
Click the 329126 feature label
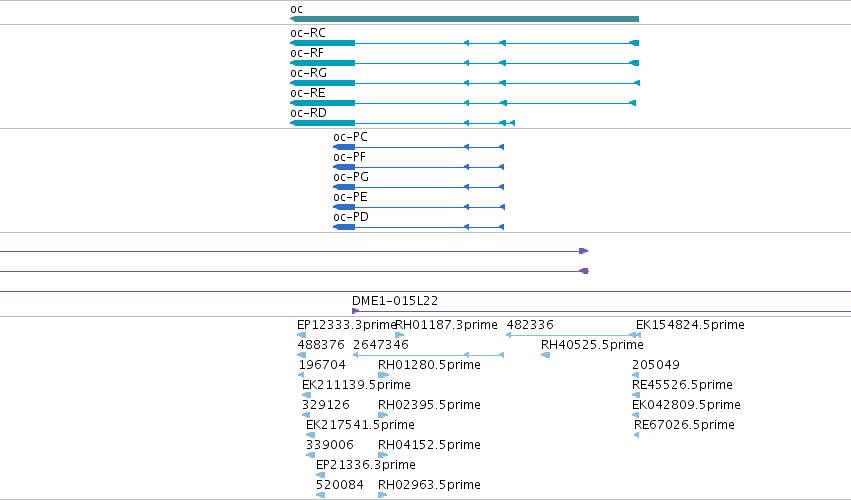coord(326,405)
